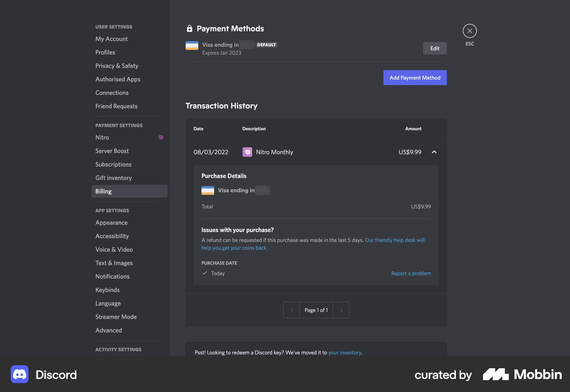The width and height of the screenshot is (570, 392).
Task: Click the Report a problem link
Action: 411,273
